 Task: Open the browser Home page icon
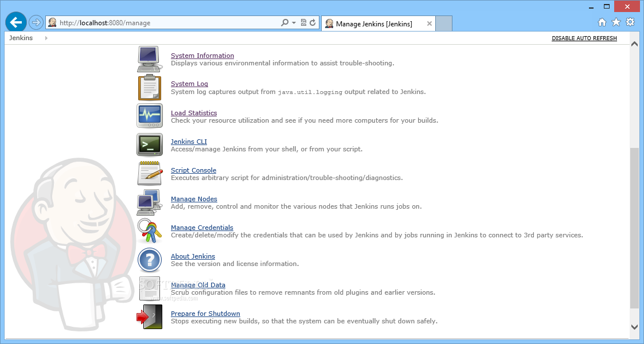coord(602,22)
